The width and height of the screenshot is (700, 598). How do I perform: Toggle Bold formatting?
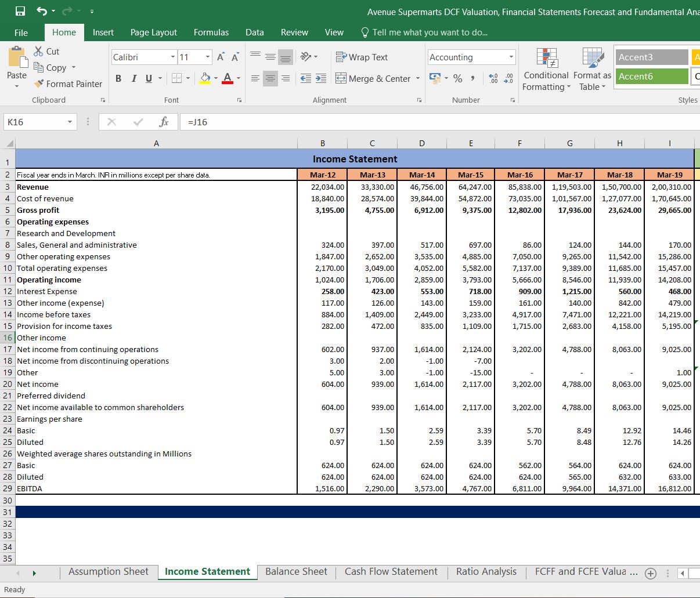(118, 78)
